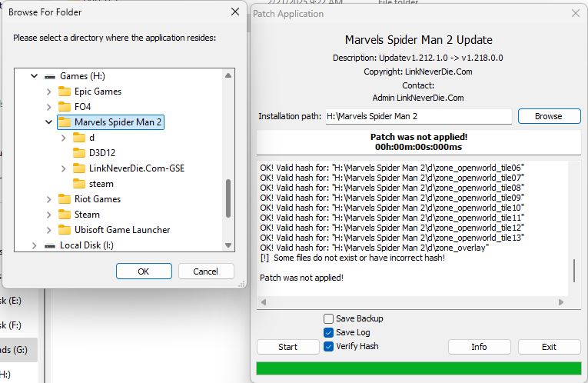This screenshot has height=383, width=588.
Task: Select the Ubisoft Game Launcher folder
Action: [121, 230]
